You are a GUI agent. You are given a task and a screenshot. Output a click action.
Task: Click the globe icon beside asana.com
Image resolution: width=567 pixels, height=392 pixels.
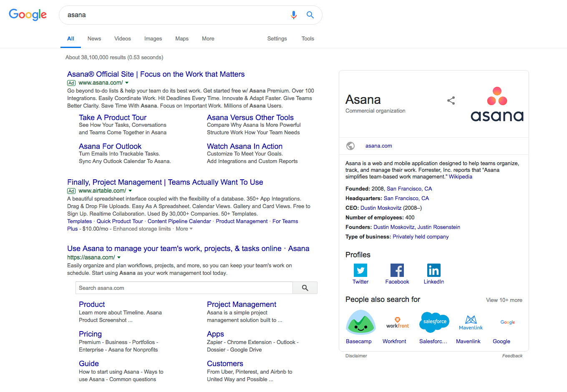click(x=350, y=146)
